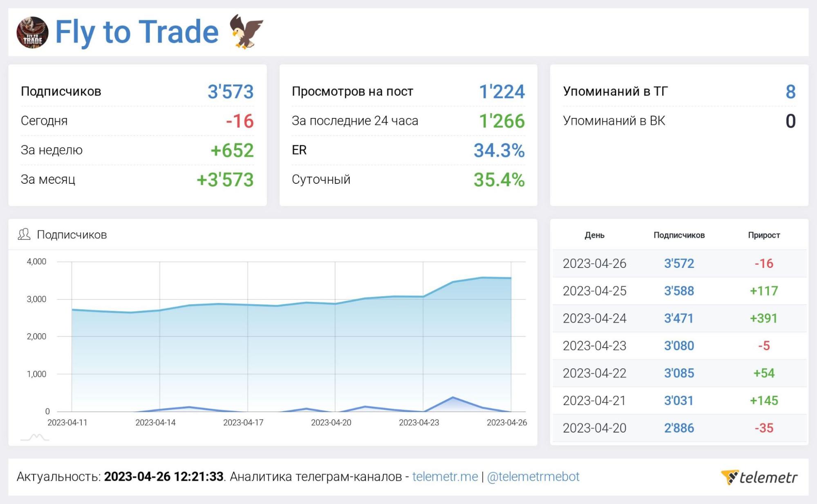The width and height of the screenshot is (817, 504).
Task: Click the Упоминаний в ВК label
Action: [614, 121]
